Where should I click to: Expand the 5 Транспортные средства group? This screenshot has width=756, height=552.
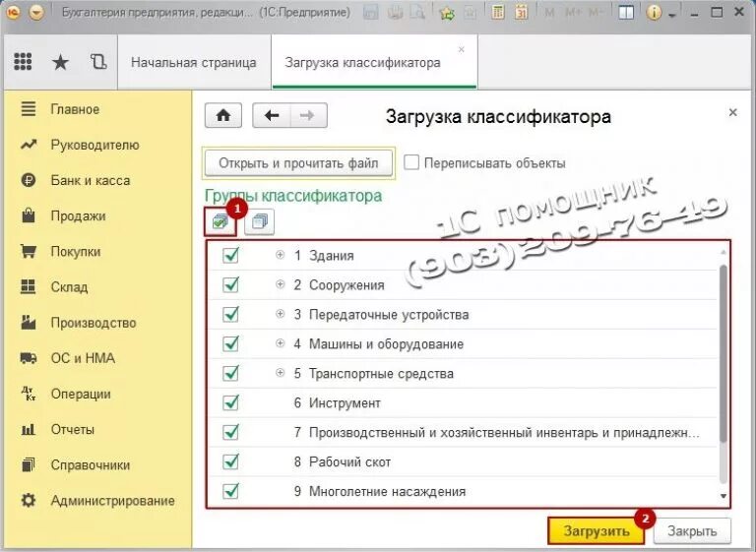[280, 373]
